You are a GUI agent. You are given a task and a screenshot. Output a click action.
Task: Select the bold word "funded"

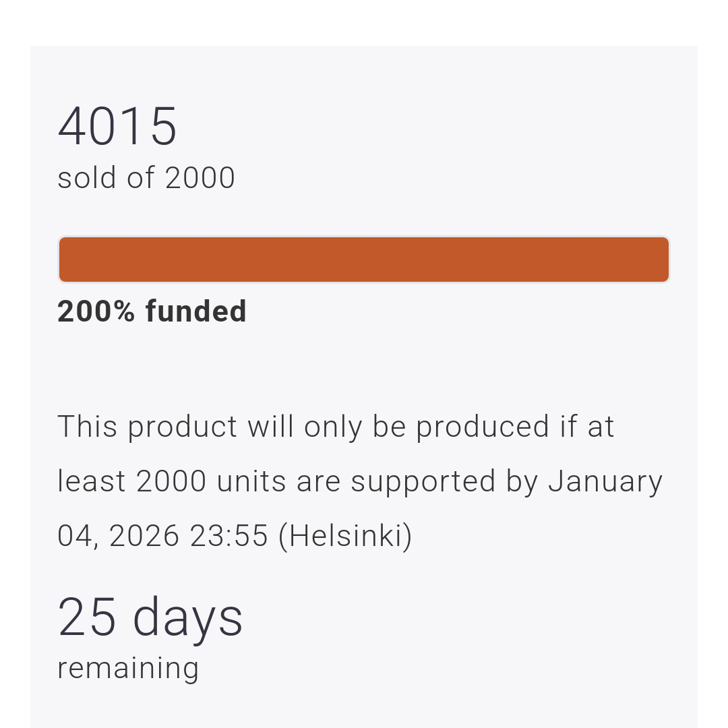pos(195,311)
